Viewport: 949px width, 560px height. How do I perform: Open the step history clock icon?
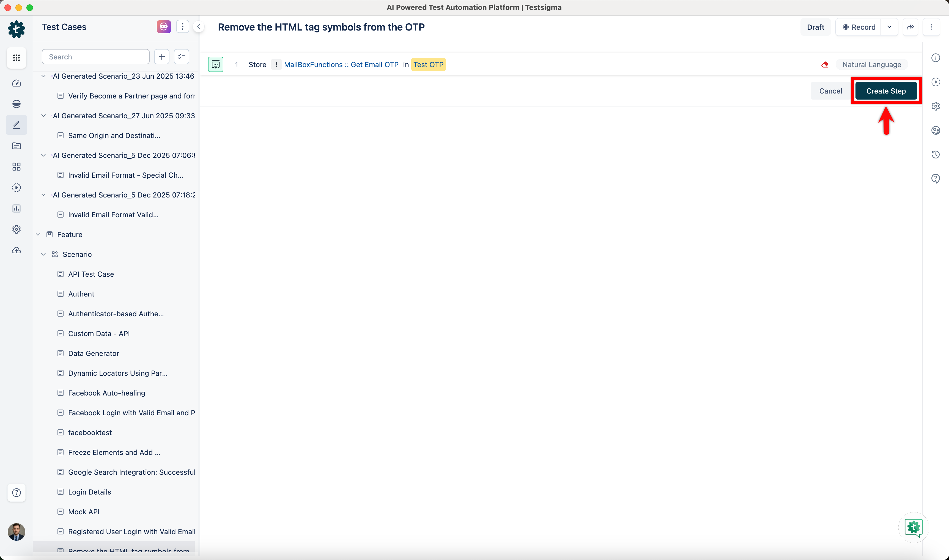[x=936, y=154]
